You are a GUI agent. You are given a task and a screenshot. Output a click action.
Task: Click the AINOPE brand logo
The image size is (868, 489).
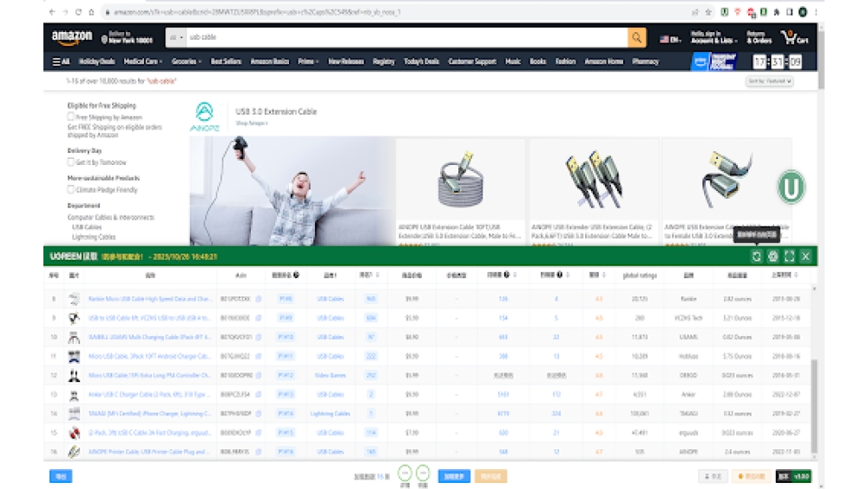(x=204, y=117)
